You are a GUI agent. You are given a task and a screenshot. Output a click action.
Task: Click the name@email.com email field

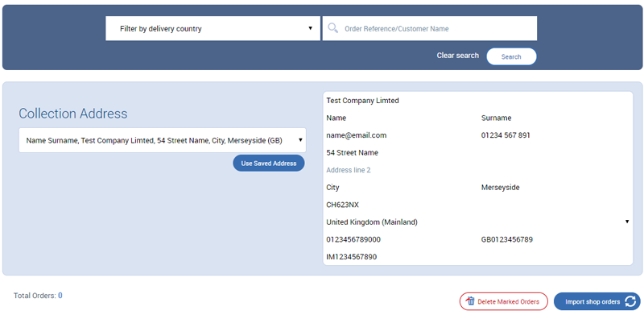401,135
